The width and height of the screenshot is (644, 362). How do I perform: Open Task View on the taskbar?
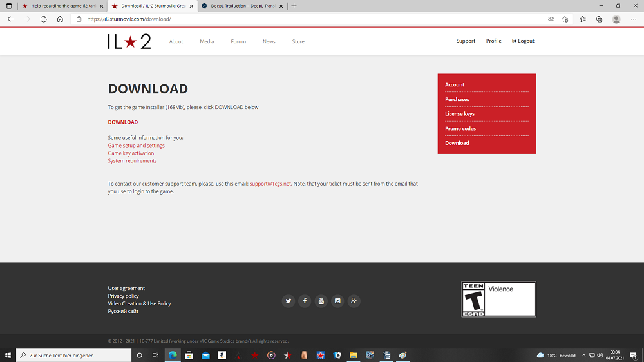coord(155,355)
